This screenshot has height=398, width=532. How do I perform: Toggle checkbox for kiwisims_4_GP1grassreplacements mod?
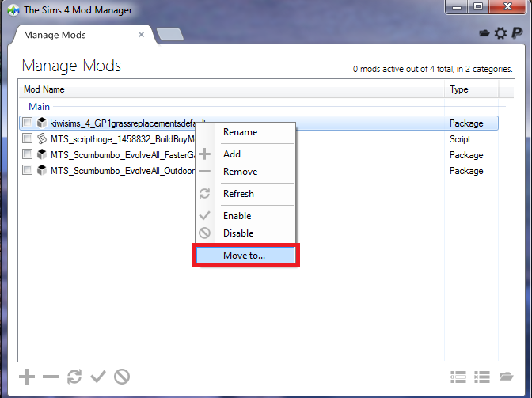tap(27, 123)
